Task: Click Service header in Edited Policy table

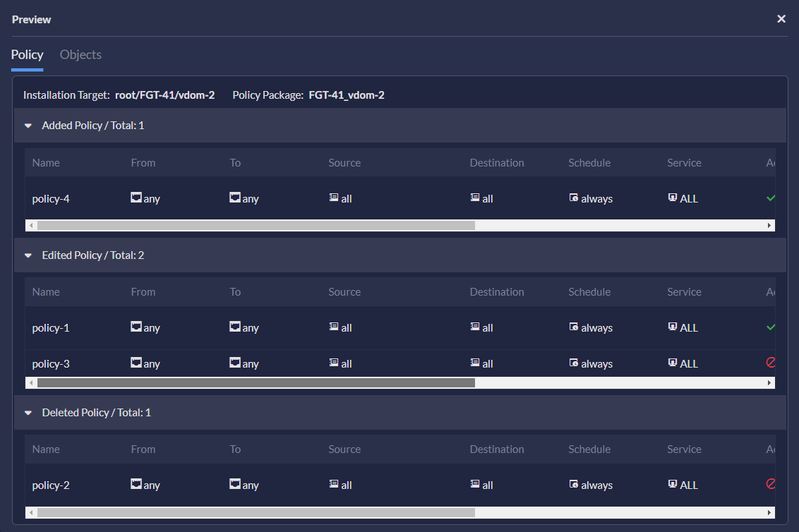Action: click(685, 292)
